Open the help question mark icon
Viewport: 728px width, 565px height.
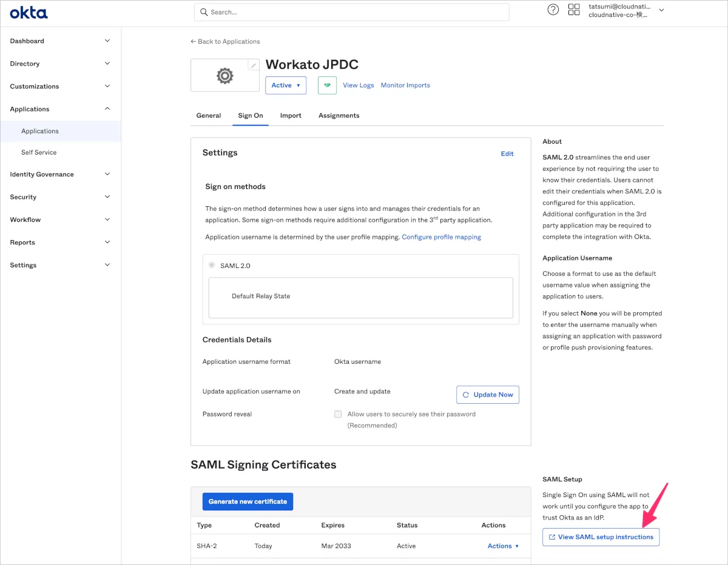tap(553, 10)
